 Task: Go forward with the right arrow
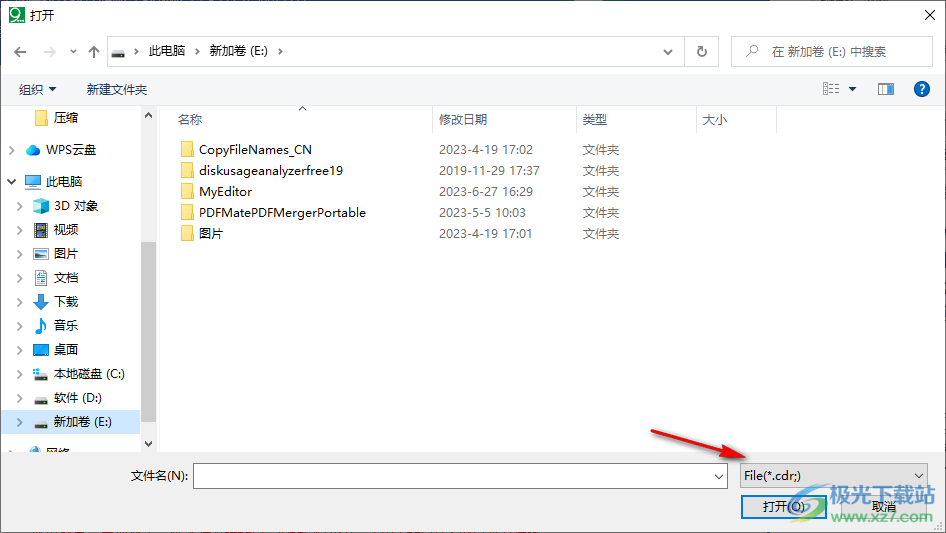[49, 52]
